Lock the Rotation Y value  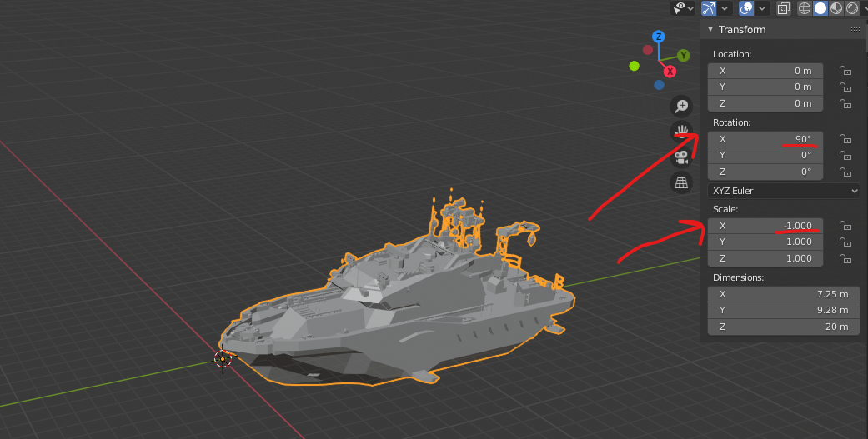point(845,156)
